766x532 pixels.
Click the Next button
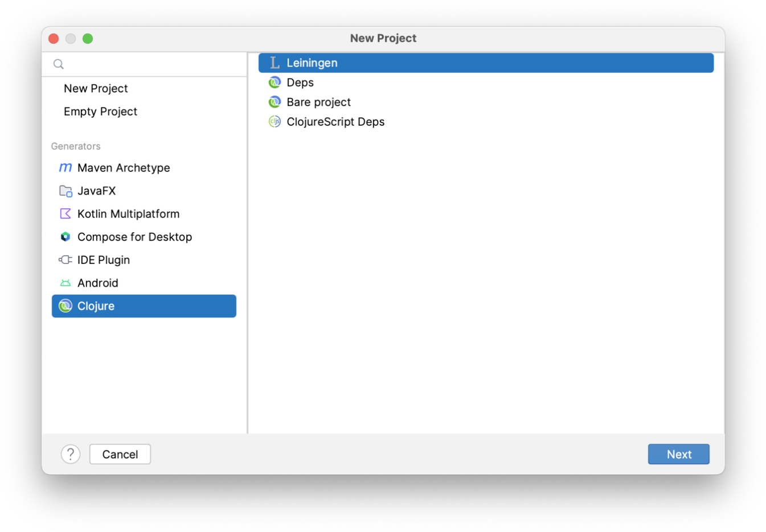pyautogui.click(x=679, y=454)
